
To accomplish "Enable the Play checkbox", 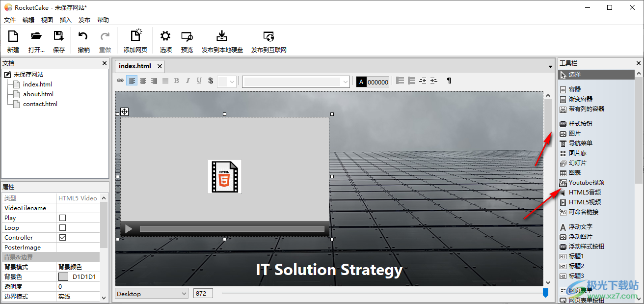I will (x=63, y=218).
